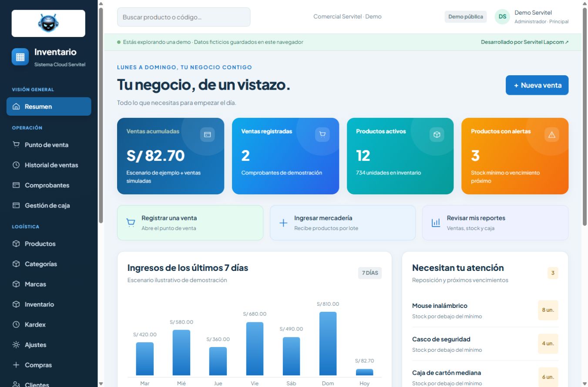
Task: Click the Demo Servitel user name
Action: tap(533, 13)
